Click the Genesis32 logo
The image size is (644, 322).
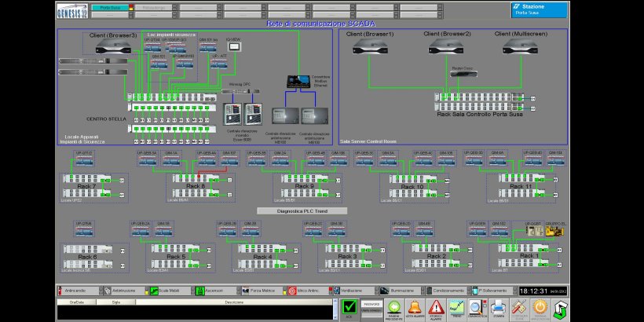click(x=72, y=11)
